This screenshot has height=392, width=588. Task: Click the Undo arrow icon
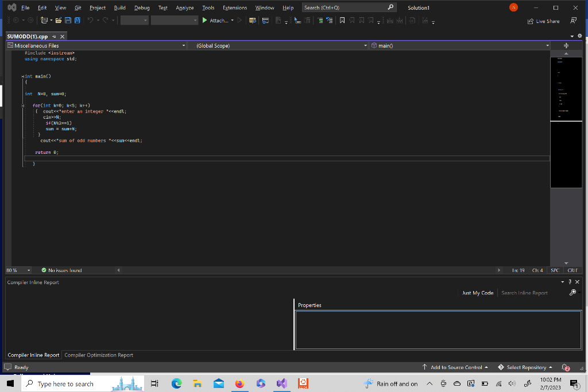pyautogui.click(x=90, y=21)
